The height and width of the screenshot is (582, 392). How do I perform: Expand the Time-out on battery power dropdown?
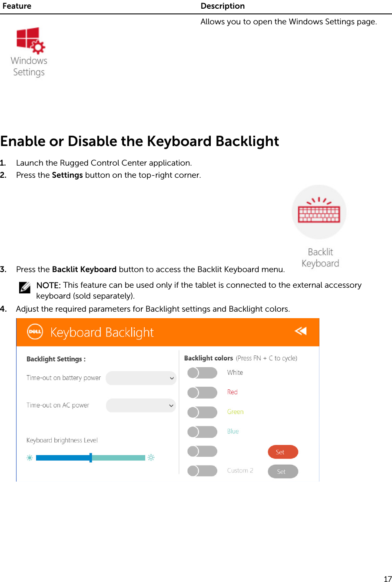coord(141,378)
